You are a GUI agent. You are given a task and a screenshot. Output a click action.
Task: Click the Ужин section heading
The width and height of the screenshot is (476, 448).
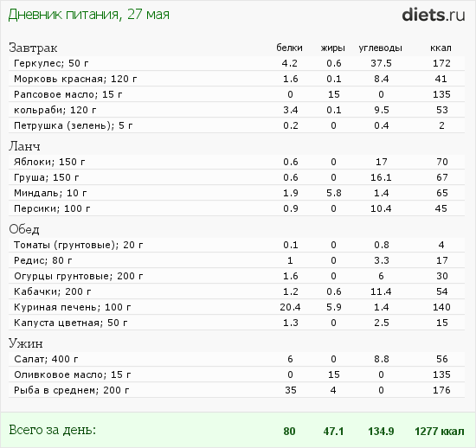click(25, 343)
